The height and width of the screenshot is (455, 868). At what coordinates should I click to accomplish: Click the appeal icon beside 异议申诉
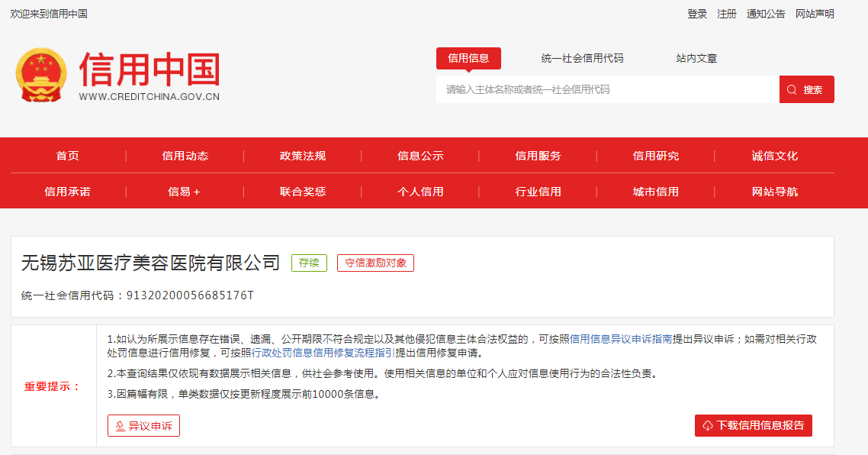[120, 426]
